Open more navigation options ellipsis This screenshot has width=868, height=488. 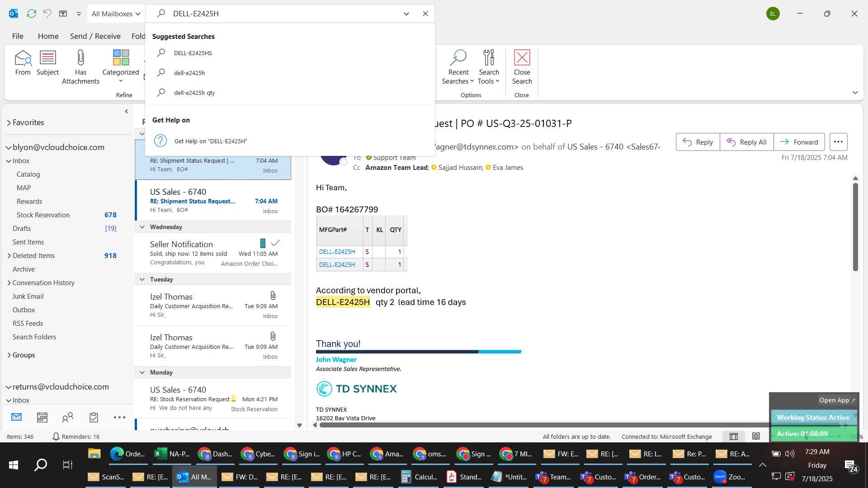pos(119,417)
